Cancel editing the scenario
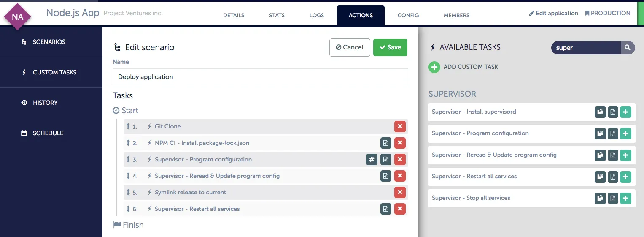The height and width of the screenshot is (237, 644). tap(349, 47)
